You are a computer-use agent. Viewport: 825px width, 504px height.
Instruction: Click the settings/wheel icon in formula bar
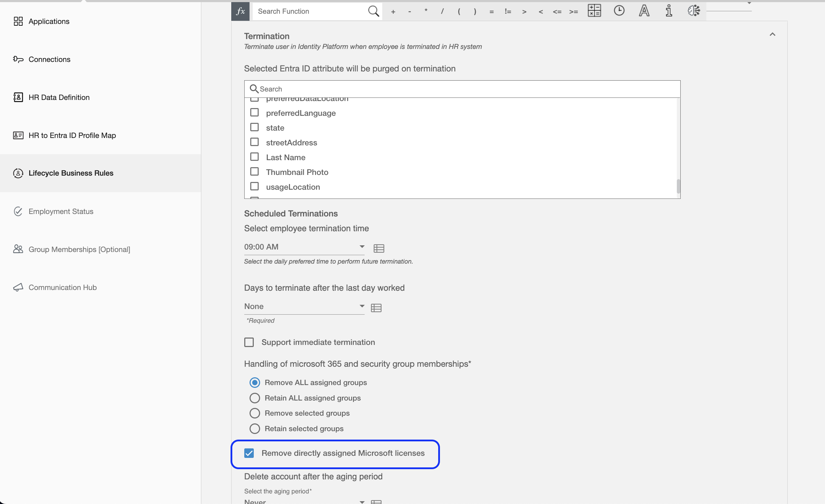694,11
